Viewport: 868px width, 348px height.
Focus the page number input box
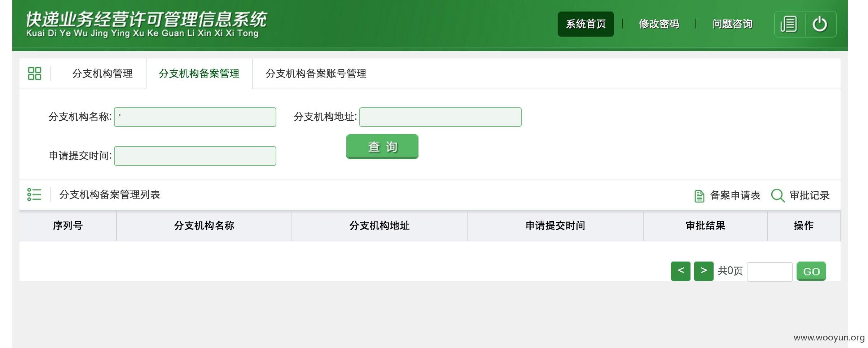(x=770, y=272)
